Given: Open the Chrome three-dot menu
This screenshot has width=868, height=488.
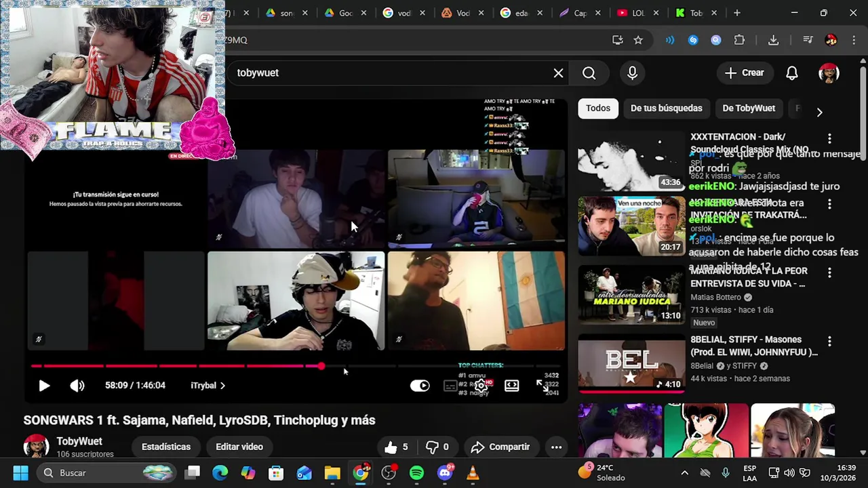Looking at the screenshot, I should coord(854,40).
